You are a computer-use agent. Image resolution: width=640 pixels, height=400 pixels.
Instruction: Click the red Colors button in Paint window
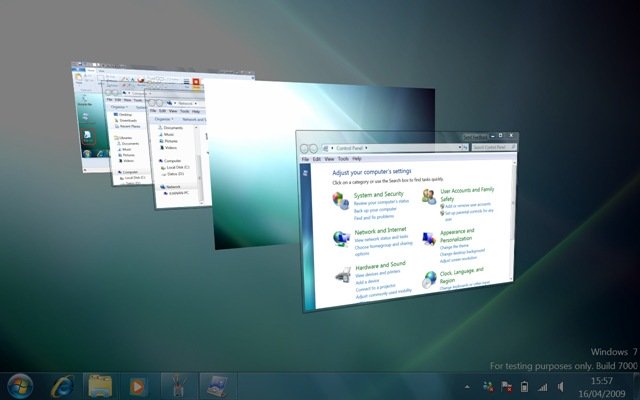pyautogui.click(x=196, y=83)
